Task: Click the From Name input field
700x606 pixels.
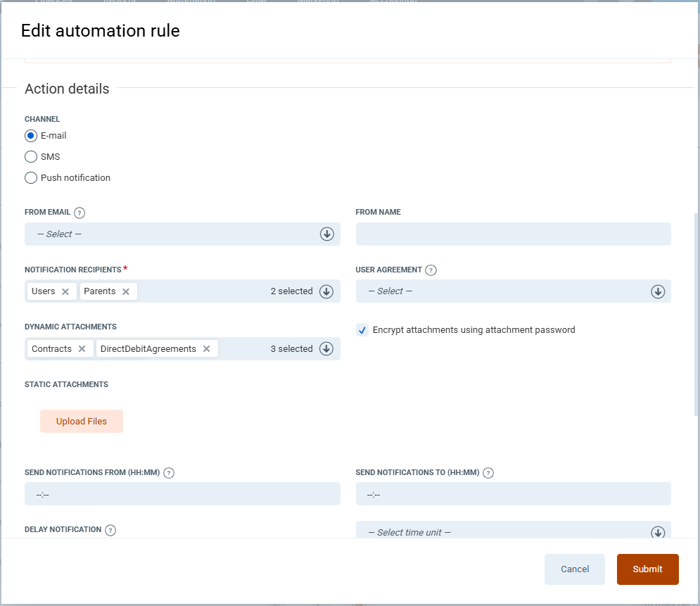Action: [x=513, y=234]
